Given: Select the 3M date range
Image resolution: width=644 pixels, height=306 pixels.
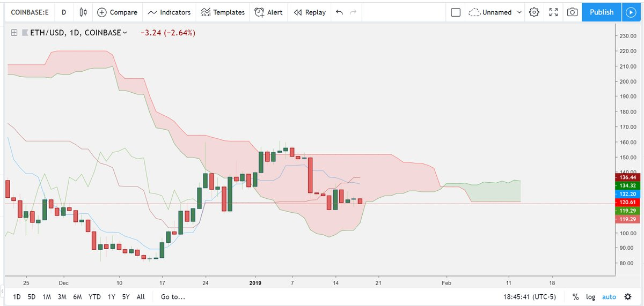Looking at the screenshot, I should 62,296.
